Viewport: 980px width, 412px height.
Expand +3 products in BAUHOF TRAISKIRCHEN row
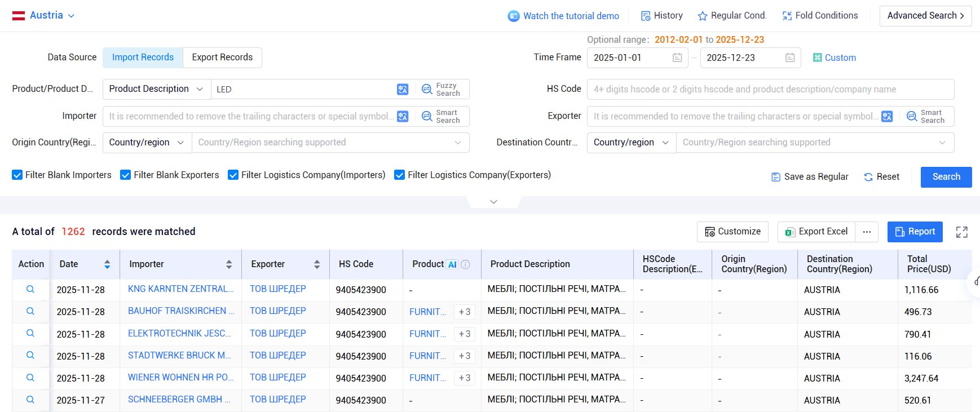click(x=465, y=312)
